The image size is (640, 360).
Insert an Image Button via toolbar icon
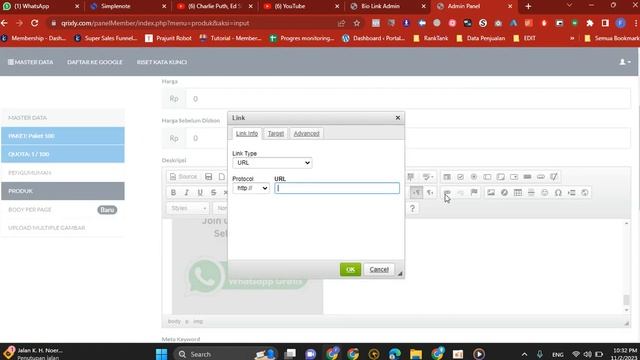[541, 177]
